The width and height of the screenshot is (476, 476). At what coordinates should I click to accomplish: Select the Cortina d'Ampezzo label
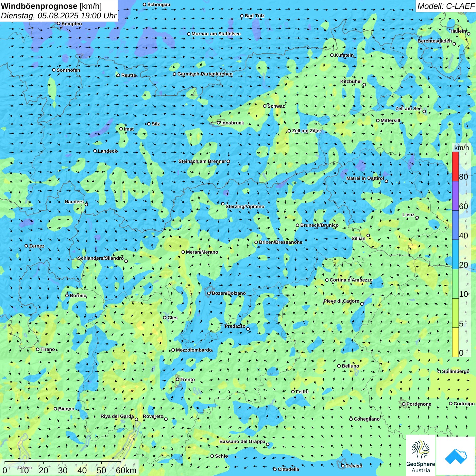351,280
